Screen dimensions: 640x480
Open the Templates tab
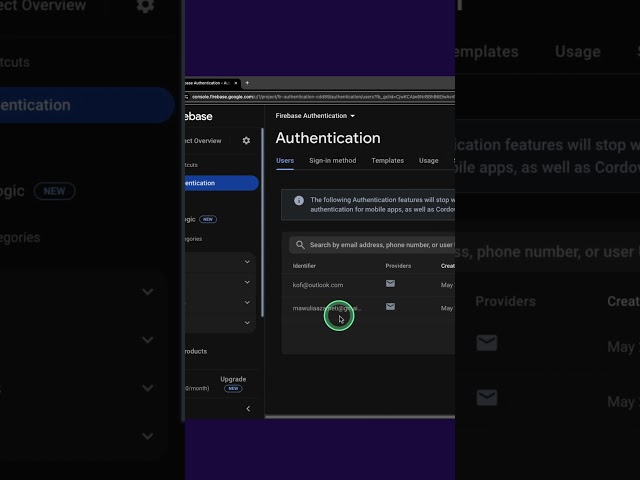coord(387,160)
